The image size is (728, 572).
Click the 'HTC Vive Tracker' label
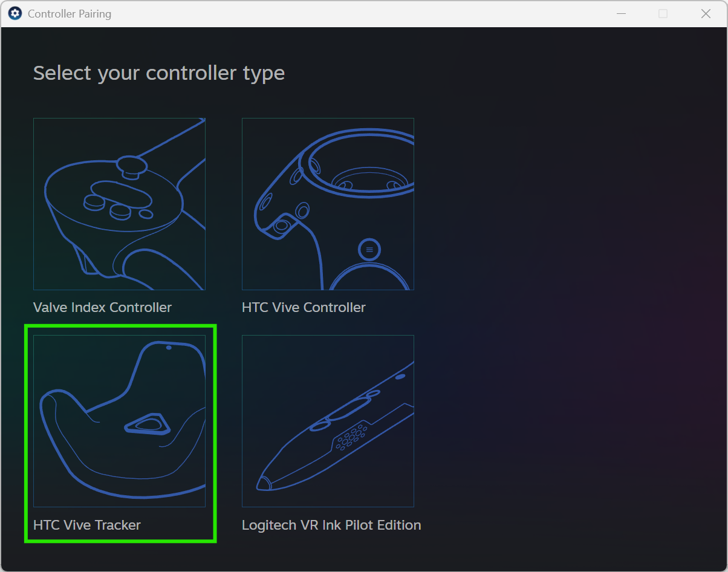pyautogui.click(x=87, y=525)
